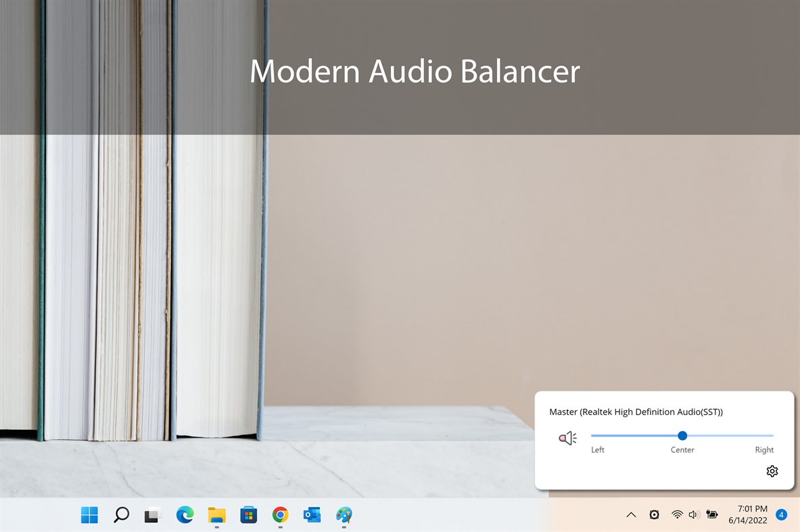Select the Left balance label

click(x=597, y=450)
